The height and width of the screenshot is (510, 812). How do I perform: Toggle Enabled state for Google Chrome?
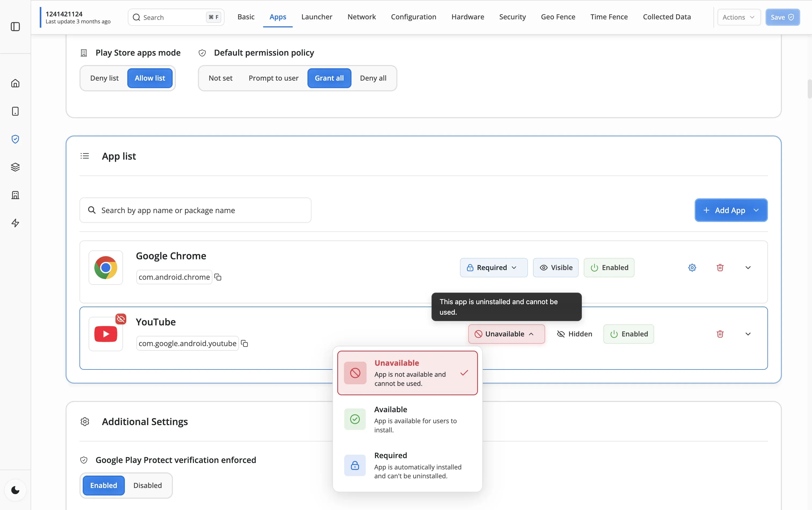click(x=609, y=268)
